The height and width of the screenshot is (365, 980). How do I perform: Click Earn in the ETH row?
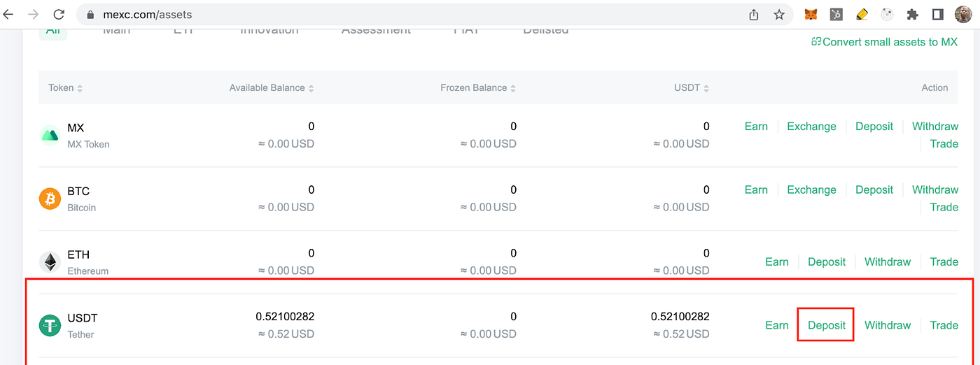[x=777, y=262]
